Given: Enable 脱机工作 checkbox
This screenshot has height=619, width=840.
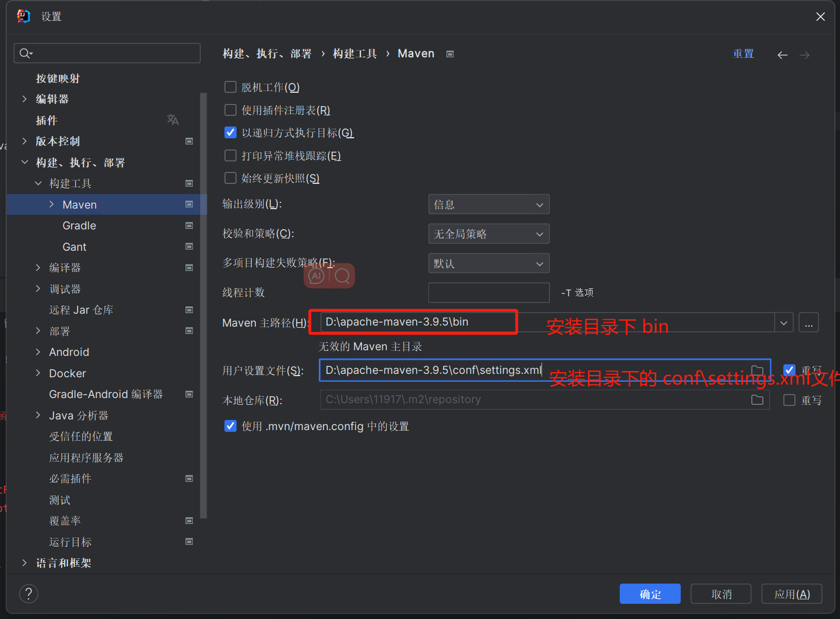Looking at the screenshot, I should pos(231,87).
